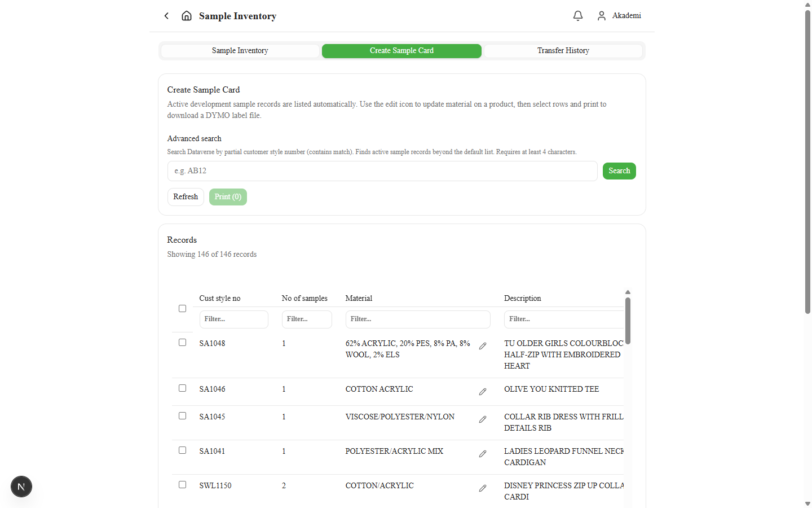
Task: Switch to the Transfer History tab
Action: (563, 51)
